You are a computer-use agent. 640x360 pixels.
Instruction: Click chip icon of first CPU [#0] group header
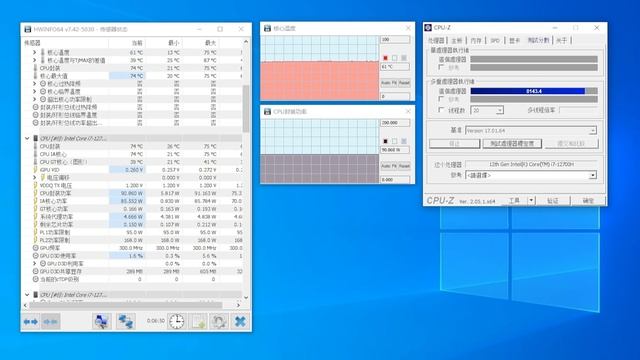(x=36, y=138)
